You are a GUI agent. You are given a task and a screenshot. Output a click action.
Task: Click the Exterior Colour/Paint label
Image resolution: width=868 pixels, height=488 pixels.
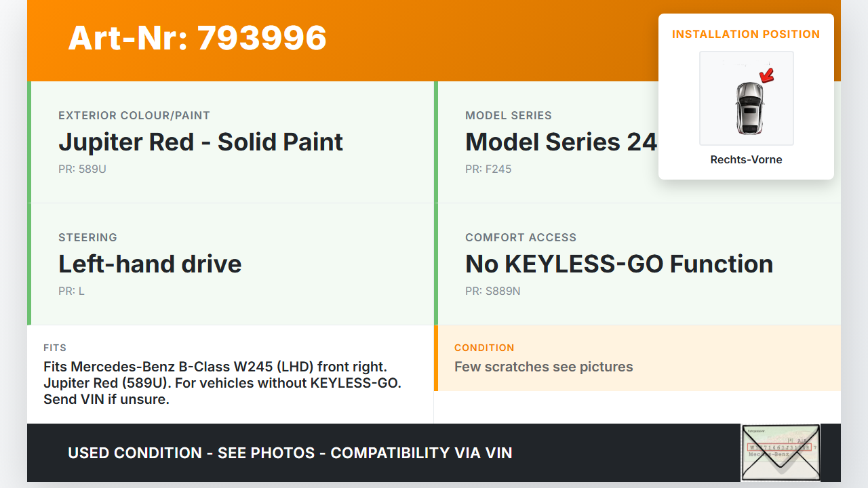[134, 116]
